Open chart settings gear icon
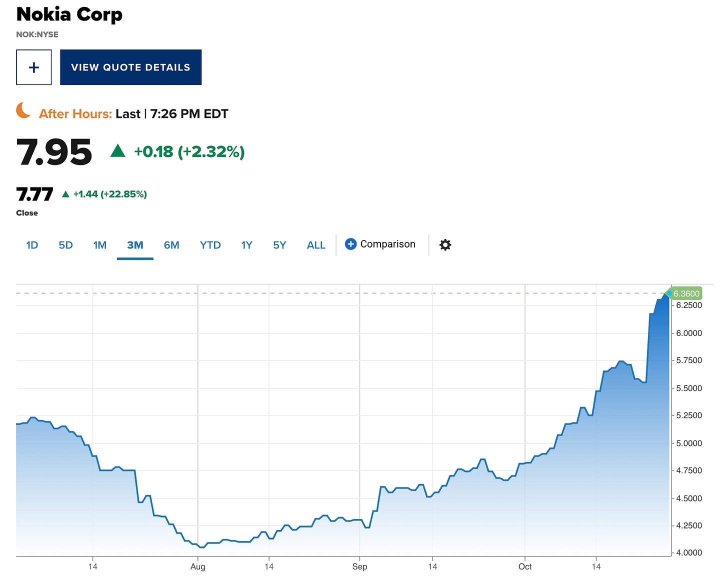The width and height of the screenshot is (728, 588). click(x=445, y=244)
